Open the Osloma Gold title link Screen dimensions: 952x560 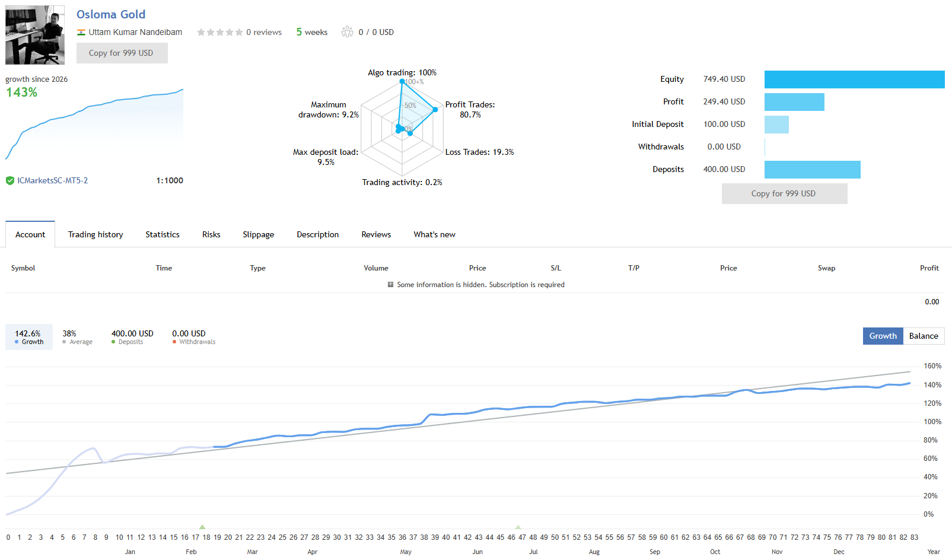coord(111,14)
